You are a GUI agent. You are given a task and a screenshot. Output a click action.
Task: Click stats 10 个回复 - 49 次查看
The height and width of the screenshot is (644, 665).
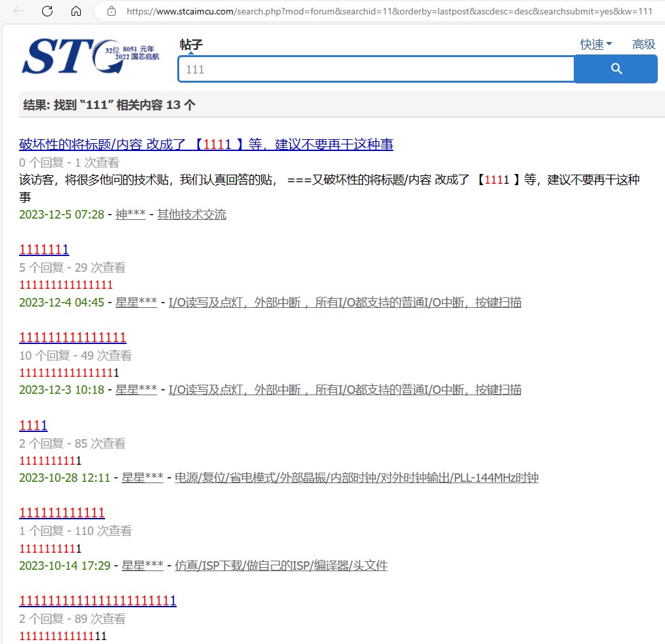(75, 356)
